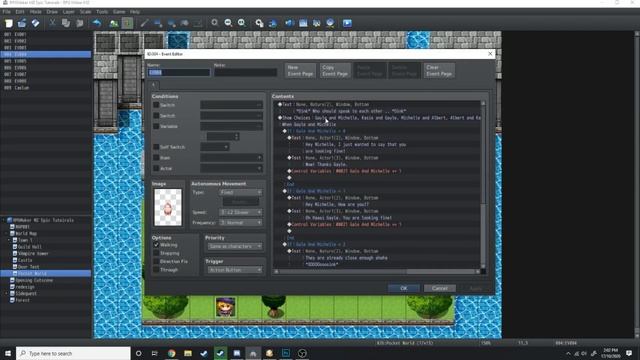Screen dimensions: 640x360
Task: Start Playtest with the play icon
Action: [x=347, y=23]
